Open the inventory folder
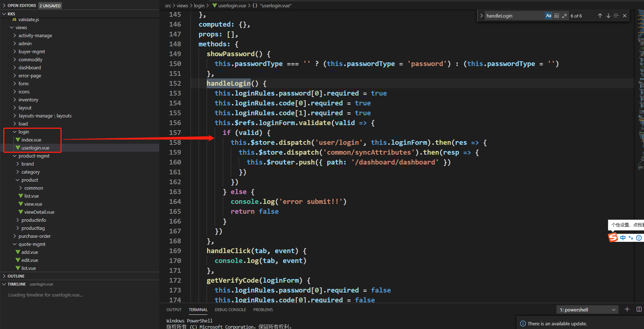This screenshot has width=644, height=329. click(x=28, y=100)
